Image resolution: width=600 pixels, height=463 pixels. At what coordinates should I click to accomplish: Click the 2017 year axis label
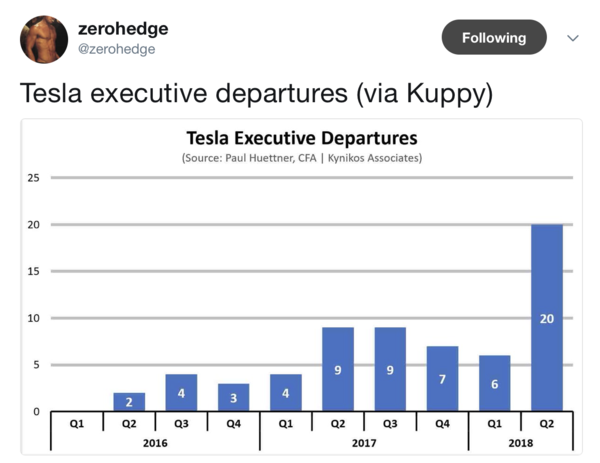point(364,441)
